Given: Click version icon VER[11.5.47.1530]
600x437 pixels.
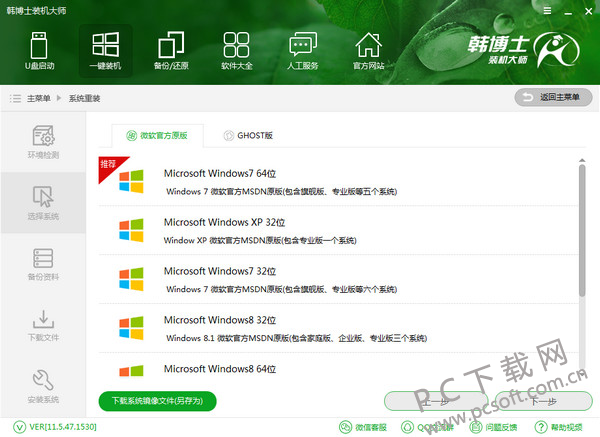Looking at the screenshot, I should (19, 427).
